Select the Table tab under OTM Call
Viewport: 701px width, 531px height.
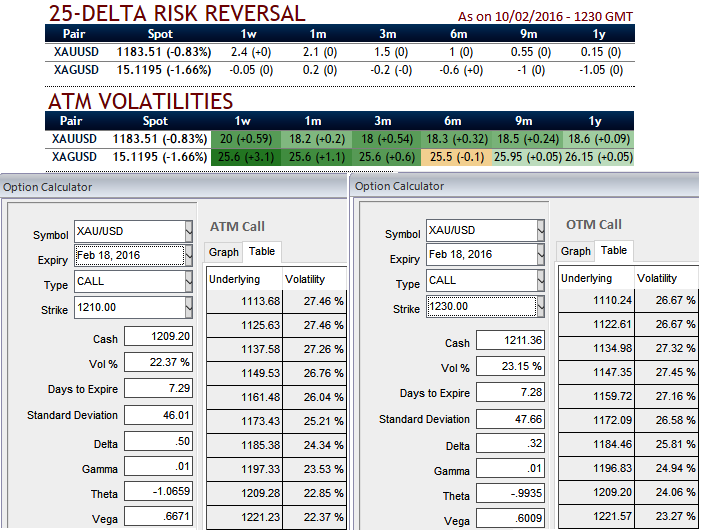click(x=614, y=250)
